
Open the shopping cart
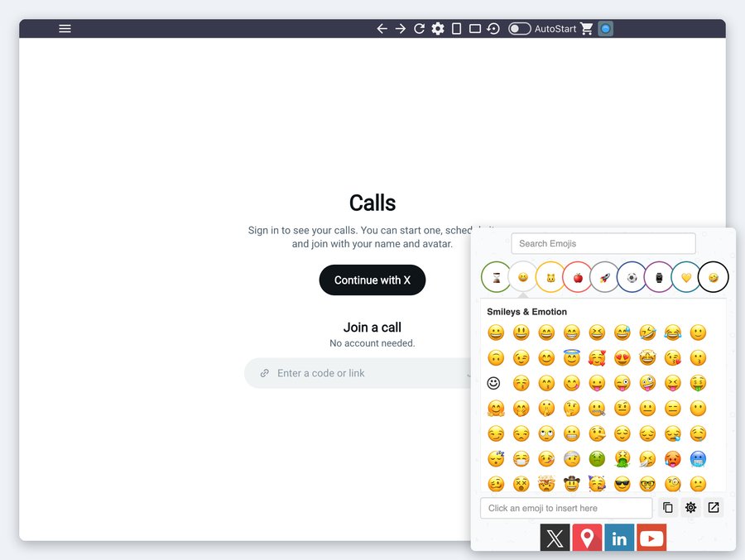tap(587, 28)
